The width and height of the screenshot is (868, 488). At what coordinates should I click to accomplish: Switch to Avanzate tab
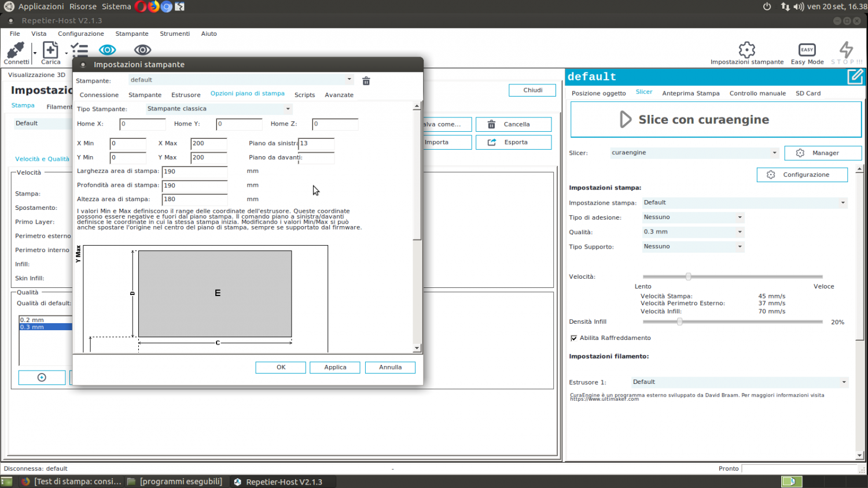click(x=339, y=95)
